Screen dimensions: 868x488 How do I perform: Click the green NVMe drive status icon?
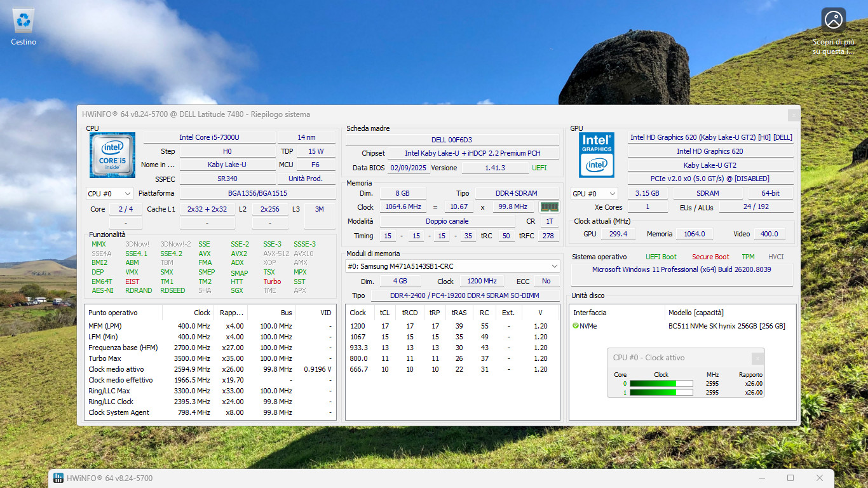[x=576, y=326]
